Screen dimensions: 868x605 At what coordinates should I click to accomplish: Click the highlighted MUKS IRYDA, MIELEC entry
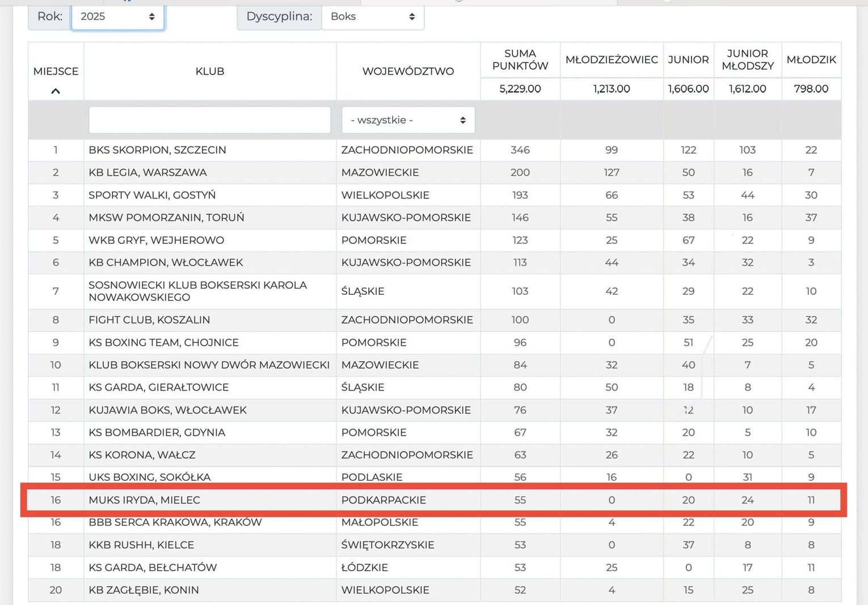tap(144, 500)
